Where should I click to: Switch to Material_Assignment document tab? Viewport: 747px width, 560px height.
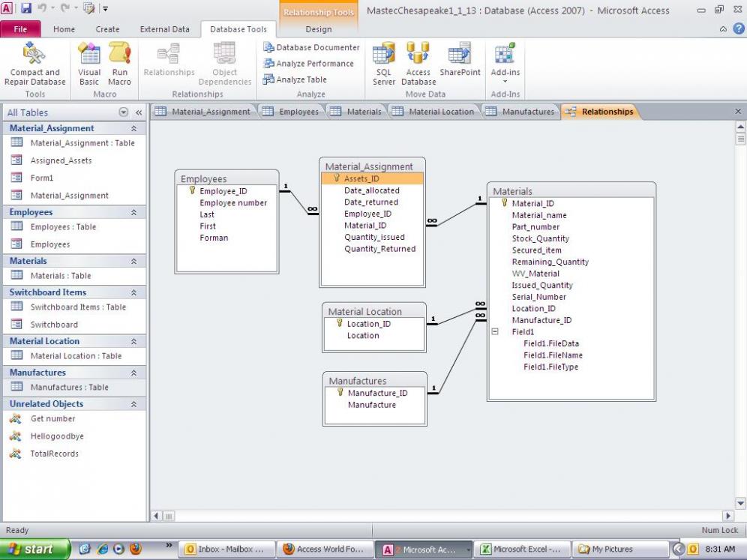(204, 112)
